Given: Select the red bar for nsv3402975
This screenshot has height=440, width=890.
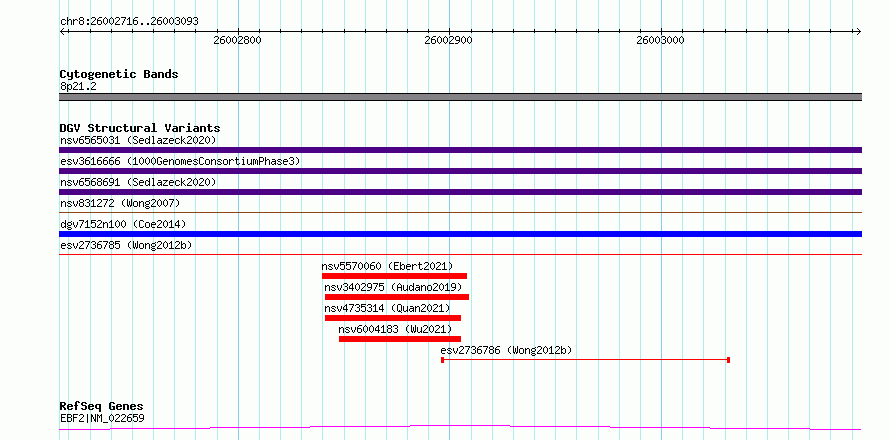Looking at the screenshot, I should [x=397, y=297].
